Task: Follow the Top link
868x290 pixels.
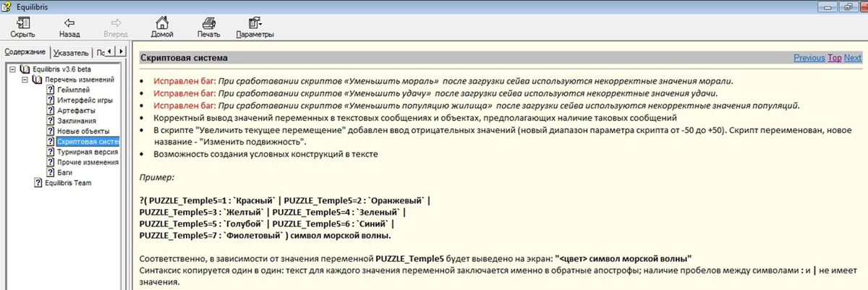Action: 835,58
